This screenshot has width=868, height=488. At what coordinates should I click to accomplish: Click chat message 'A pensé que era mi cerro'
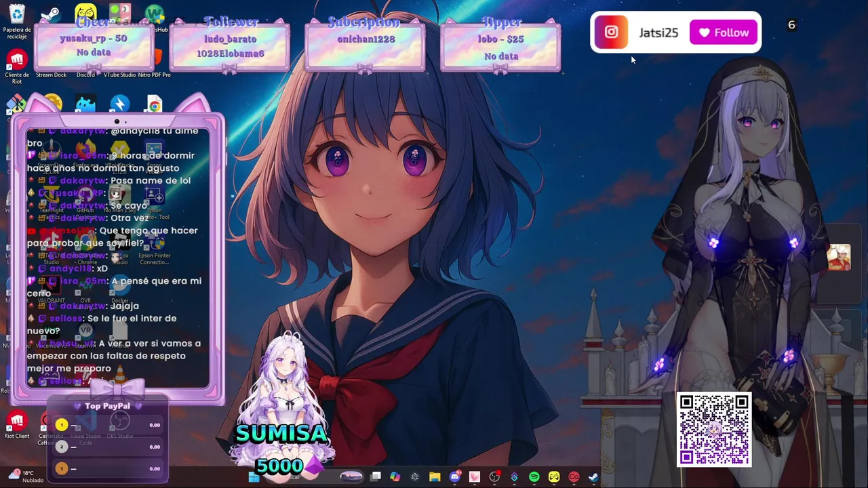[x=114, y=287]
